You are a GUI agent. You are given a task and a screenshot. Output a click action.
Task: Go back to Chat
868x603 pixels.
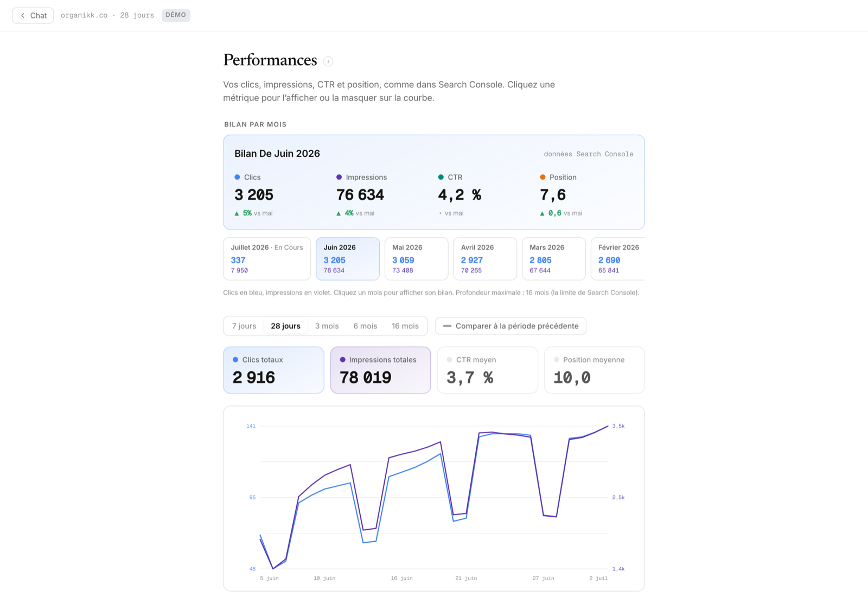33,15
